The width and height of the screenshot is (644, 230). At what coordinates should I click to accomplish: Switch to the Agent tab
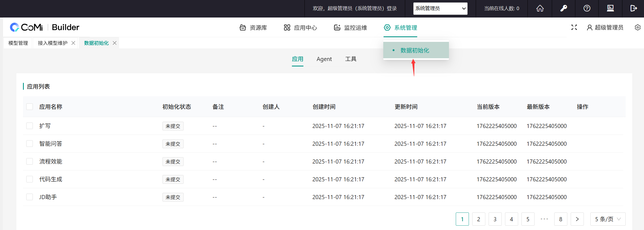pyautogui.click(x=324, y=59)
